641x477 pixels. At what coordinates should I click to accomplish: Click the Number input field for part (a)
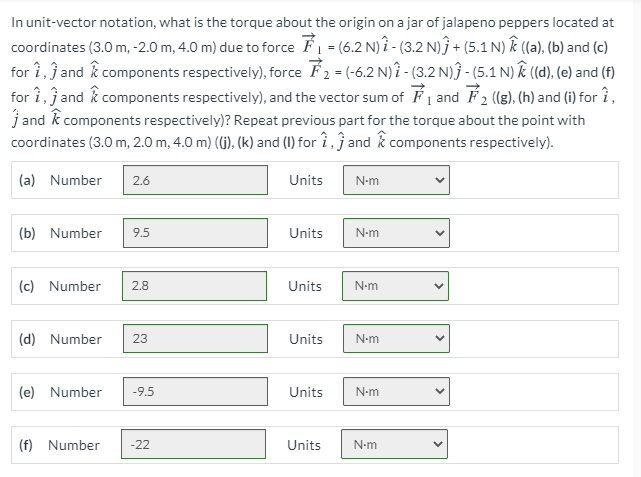pyautogui.click(x=195, y=180)
